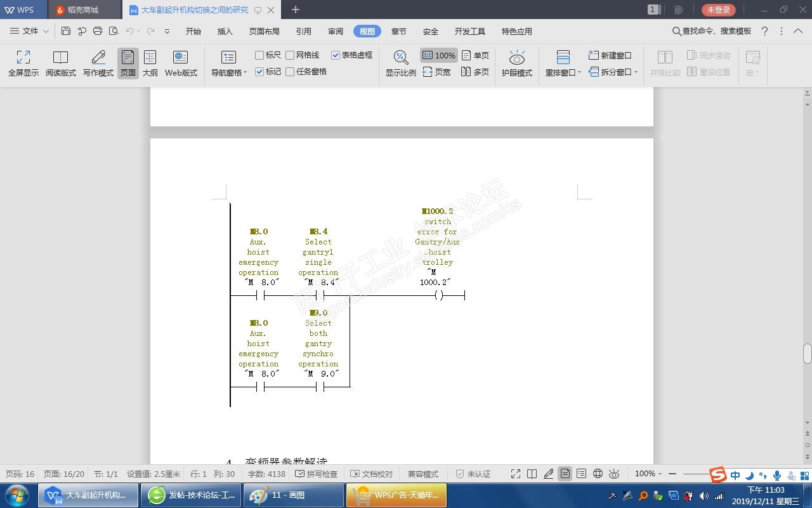
Task: Open the Page Layout (页面布局) tab
Action: tap(265, 31)
